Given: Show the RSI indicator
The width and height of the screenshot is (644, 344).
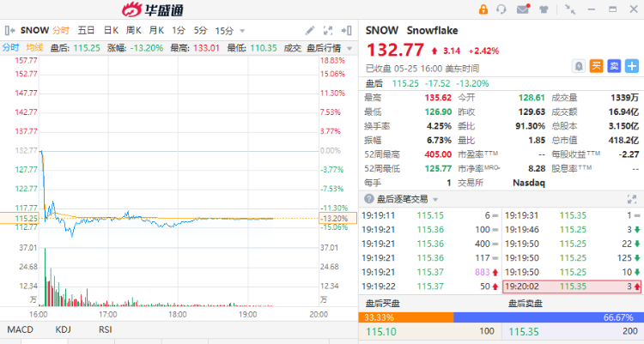Looking at the screenshot, I should (x=105, y=329).
